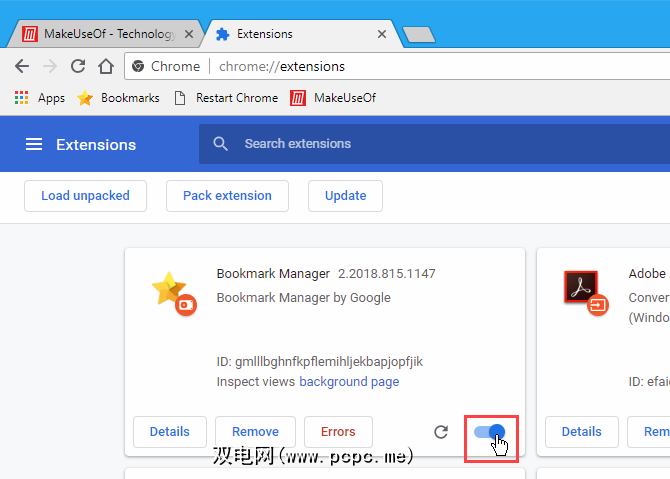Switch to the MakeUseOf - Technology tab
670x479 pixels.
tap(105, 34)
